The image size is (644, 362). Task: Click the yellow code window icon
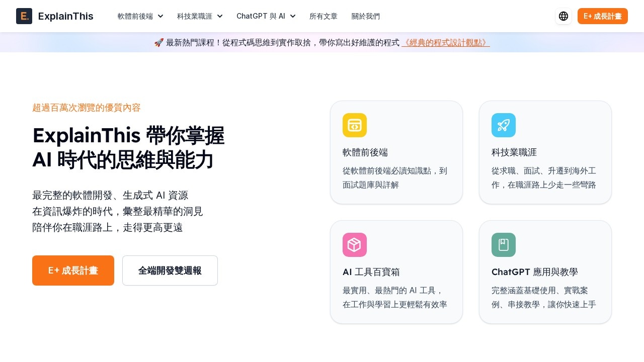[x=355, y=125]
